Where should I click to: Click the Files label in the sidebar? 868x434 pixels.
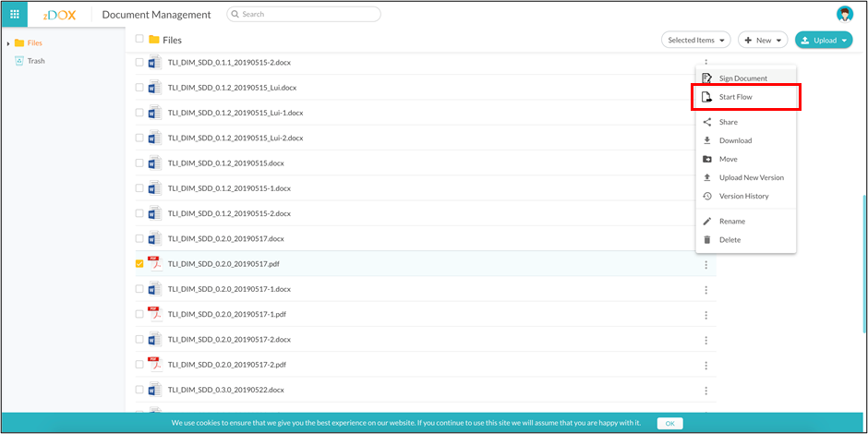point(35,43)
